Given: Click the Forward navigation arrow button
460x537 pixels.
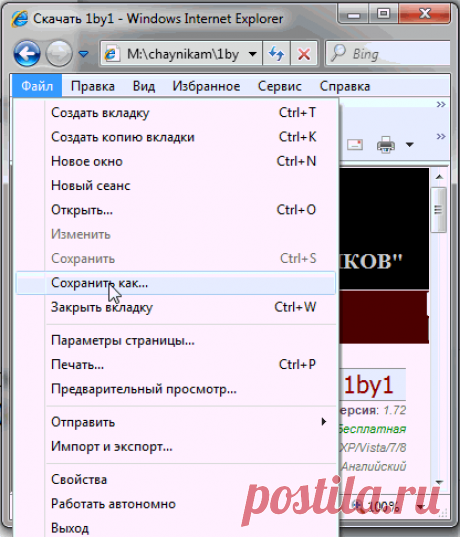Looking at the screenshot, I should pos(59,53).
